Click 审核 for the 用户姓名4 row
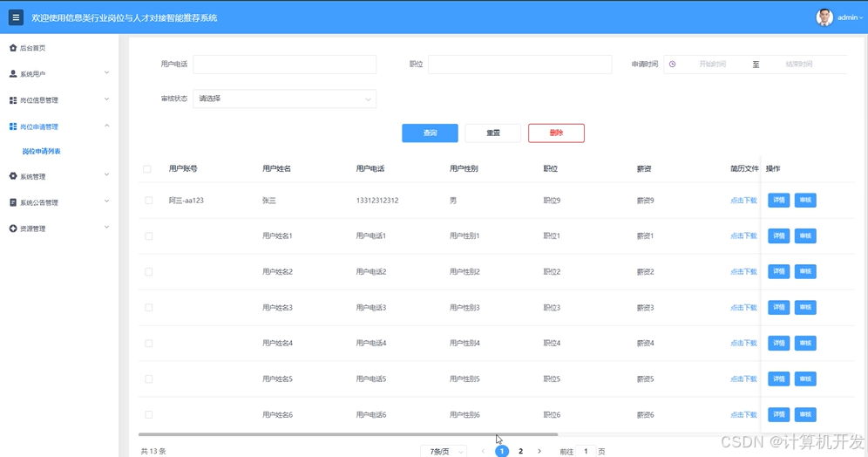 [805, 343]
